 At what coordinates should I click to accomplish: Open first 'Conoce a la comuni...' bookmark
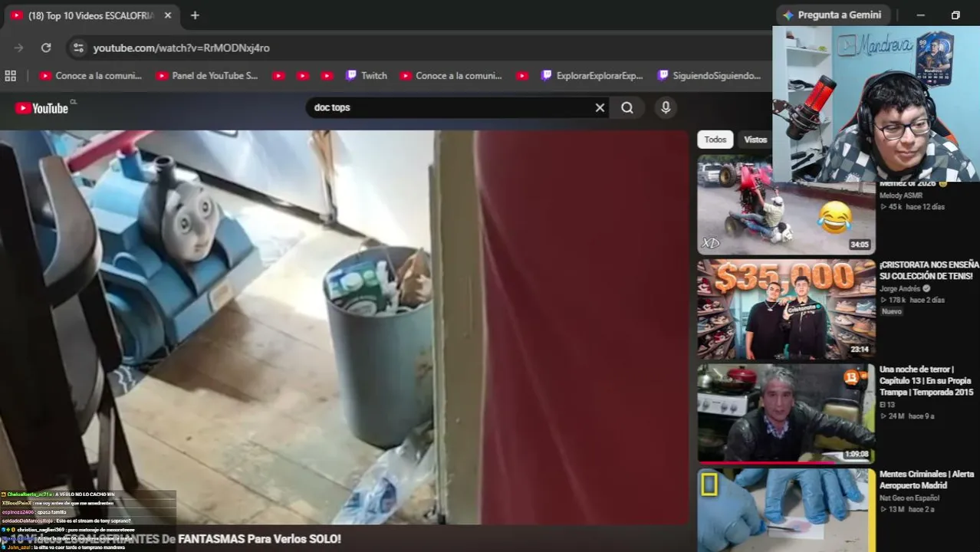pyautogui.click(x=90, y=76)
